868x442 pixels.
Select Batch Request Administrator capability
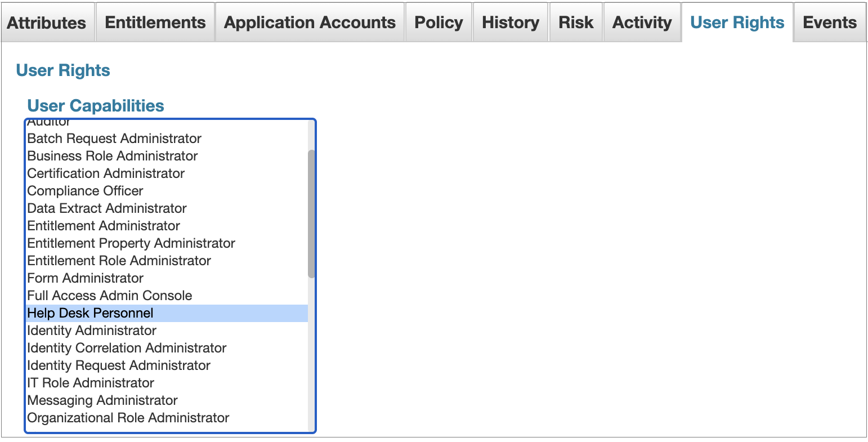tap(114, 139)
